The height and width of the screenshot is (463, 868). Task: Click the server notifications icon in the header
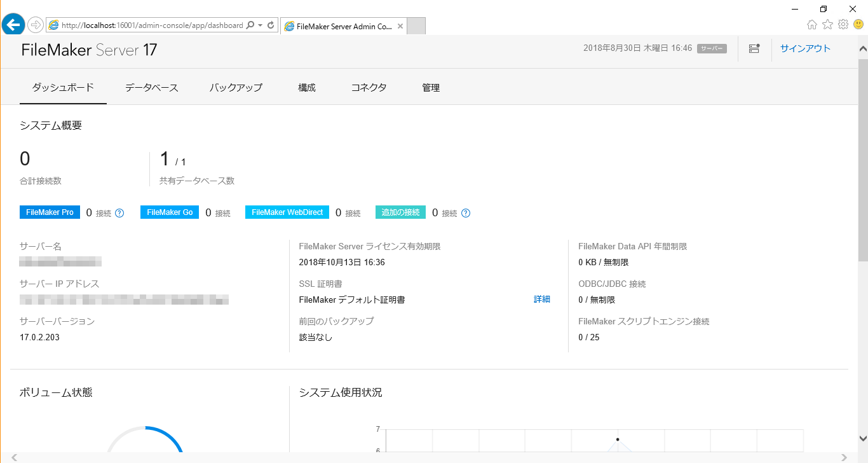click(754, 48)
